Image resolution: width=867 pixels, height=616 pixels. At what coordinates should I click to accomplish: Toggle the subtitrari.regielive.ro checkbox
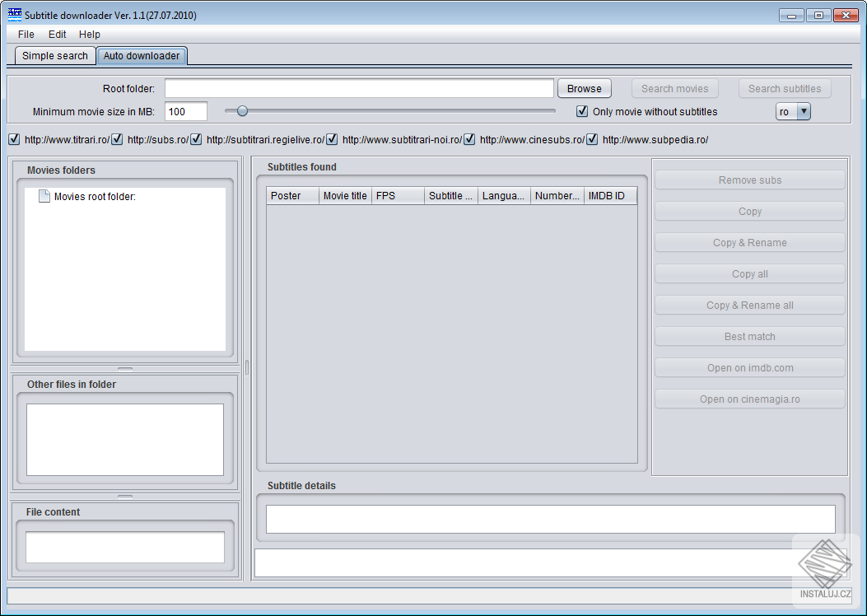196,139
